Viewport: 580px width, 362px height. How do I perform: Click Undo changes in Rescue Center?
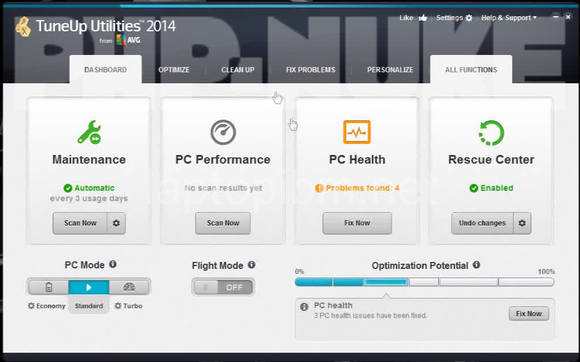pyautogui.click(x=482, y=223)
